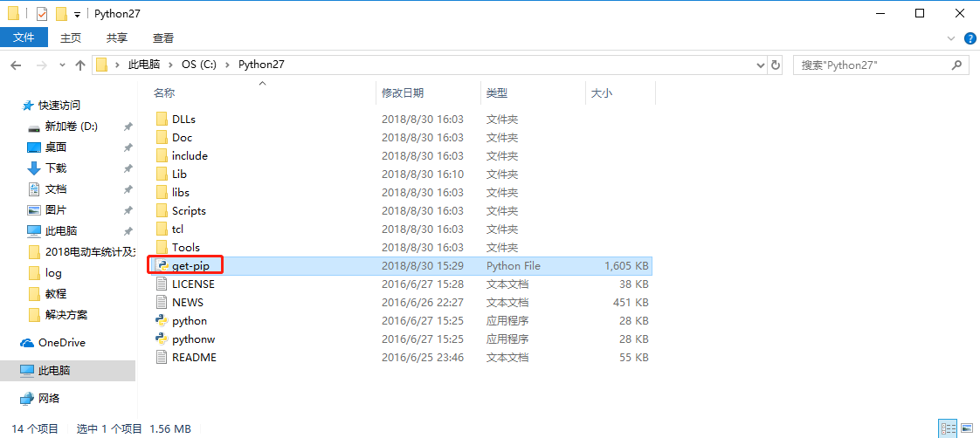Open 快速访问 in the navigation pane
Image resolution: width=980 pixels, height=438 pixels.
click(x=59, y=106)
